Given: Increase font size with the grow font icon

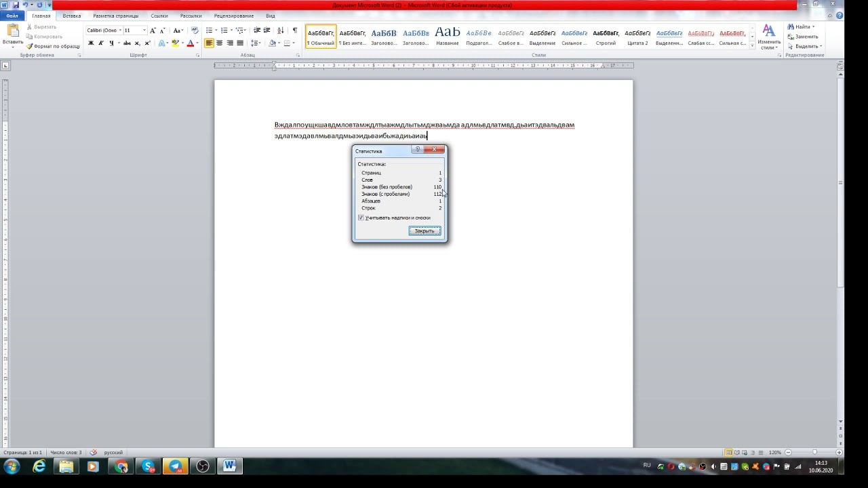Looking at the screenshot, I should coord(153,30).
